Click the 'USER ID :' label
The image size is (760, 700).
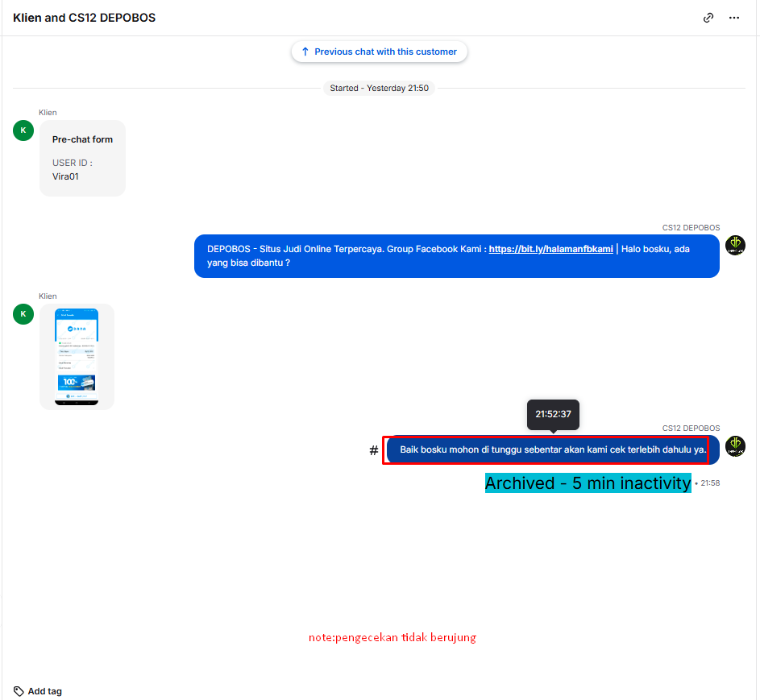[x=73, y=163]
